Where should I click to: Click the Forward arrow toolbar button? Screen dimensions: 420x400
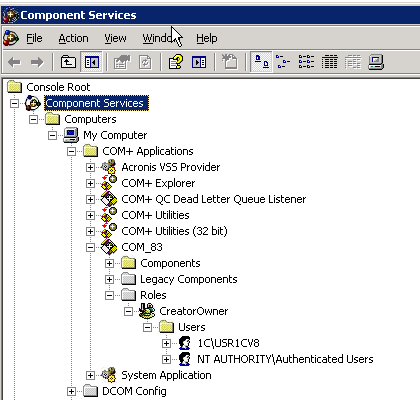(37, 62)
